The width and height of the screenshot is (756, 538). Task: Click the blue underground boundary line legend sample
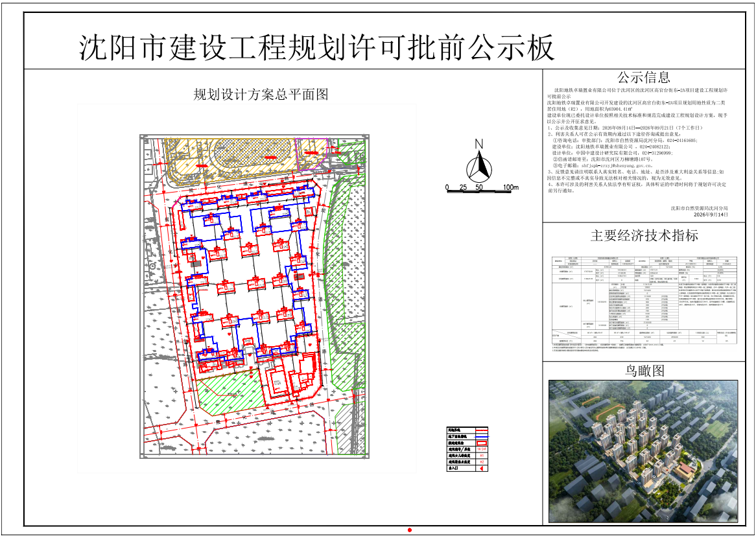tap(482, 437)
